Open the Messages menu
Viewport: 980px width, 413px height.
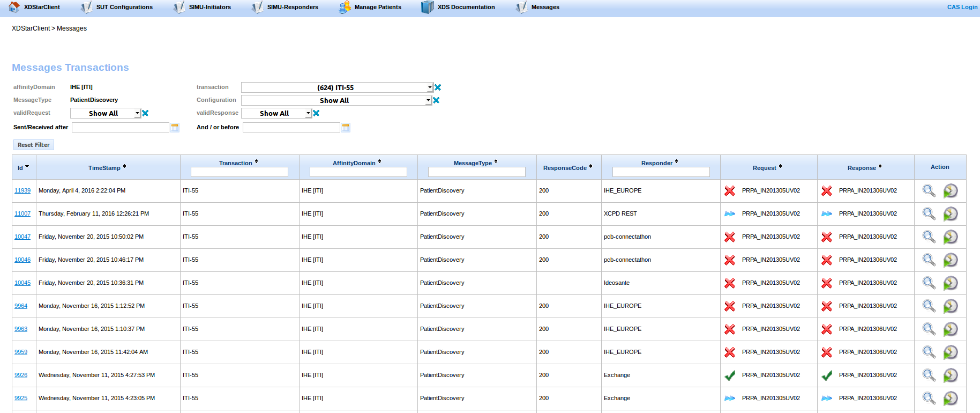(x=545, y=7)
